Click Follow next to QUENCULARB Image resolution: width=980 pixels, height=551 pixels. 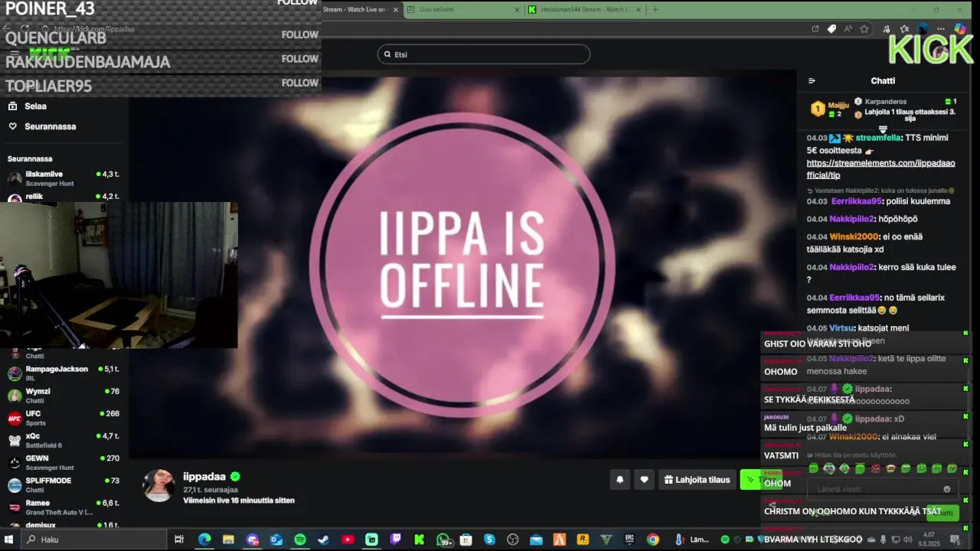click(299, 34)
